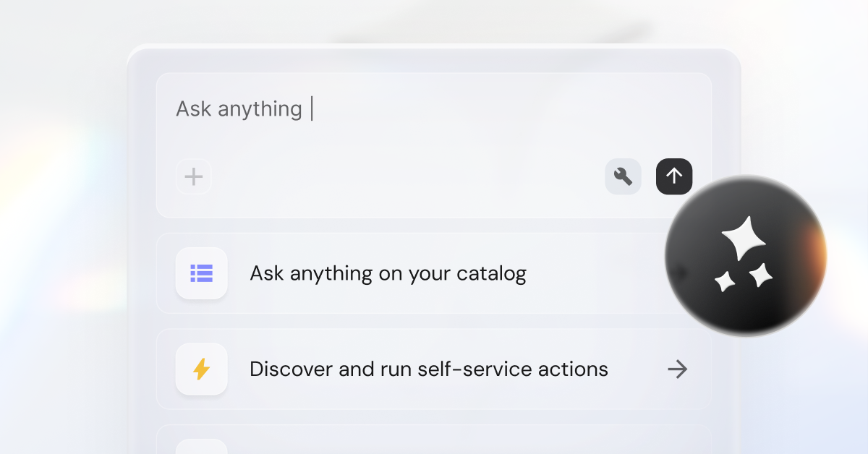Viewport: 868px width, 454px height.
Task: Toggle the tools option with the wrench button
Action: pyautogui.click(x=623, y=176)
